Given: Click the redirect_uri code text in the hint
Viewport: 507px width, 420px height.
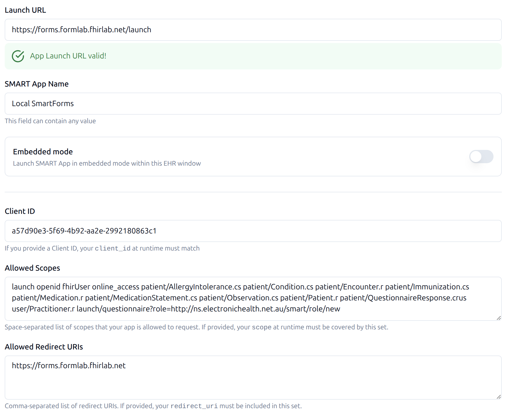Looking at the screenshot, I should click(194, 406).
